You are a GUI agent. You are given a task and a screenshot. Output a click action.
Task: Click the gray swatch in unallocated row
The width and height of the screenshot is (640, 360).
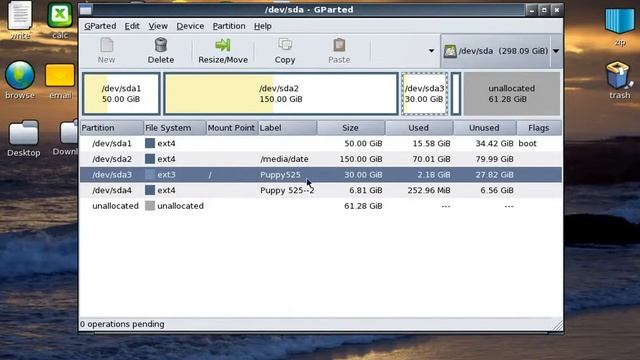point(150,206)
